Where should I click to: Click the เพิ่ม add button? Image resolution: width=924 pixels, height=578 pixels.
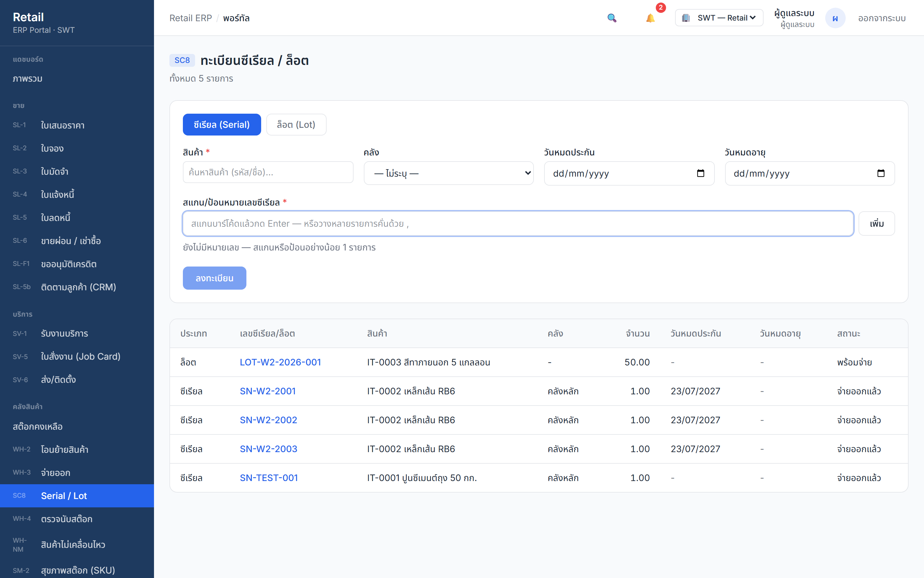point(877,223)
